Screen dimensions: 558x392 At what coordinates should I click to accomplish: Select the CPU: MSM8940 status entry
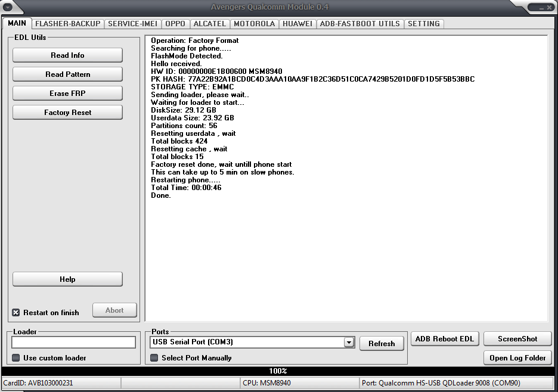click(266, 383)
